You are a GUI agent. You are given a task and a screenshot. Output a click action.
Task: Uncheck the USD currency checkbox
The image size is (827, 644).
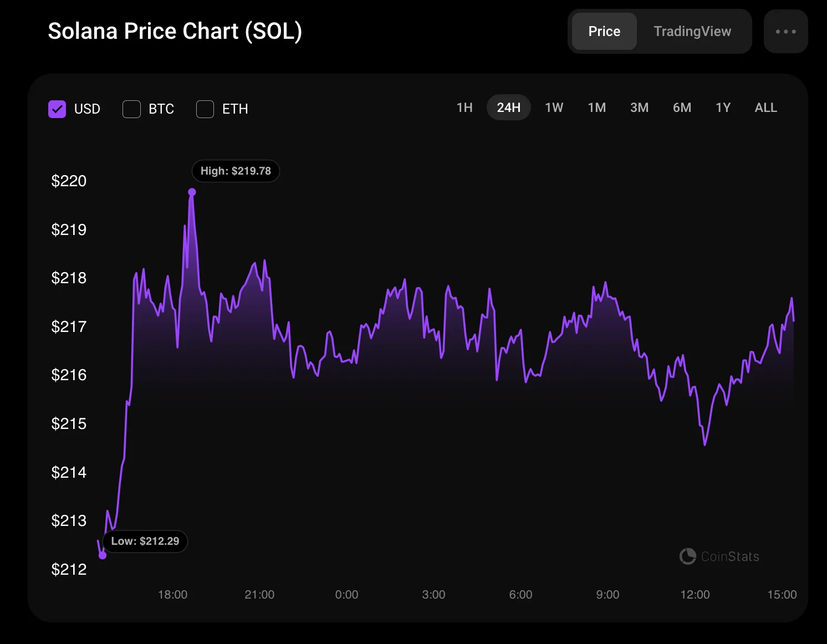pos(57,109)
